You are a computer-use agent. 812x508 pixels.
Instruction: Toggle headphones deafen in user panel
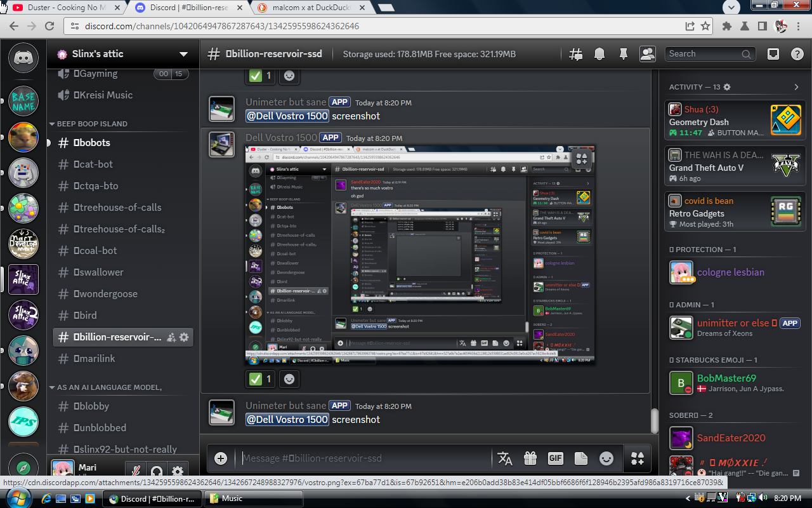[x=156, y=471]
